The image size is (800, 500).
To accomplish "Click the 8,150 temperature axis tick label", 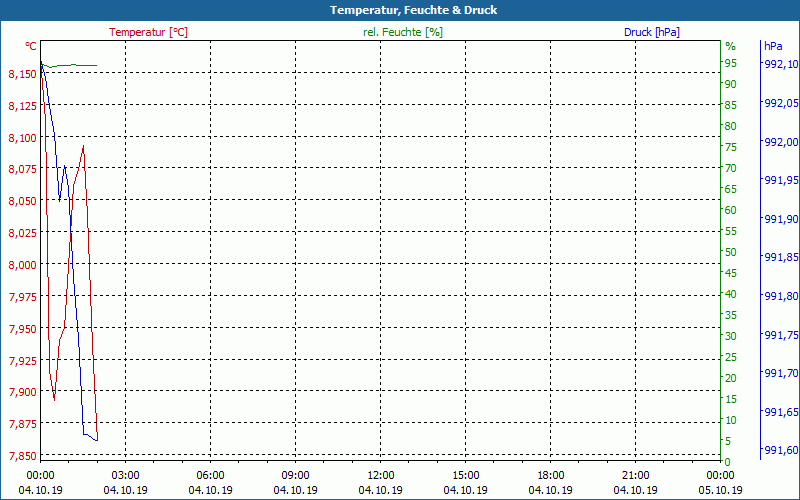I will pos(21,74).
